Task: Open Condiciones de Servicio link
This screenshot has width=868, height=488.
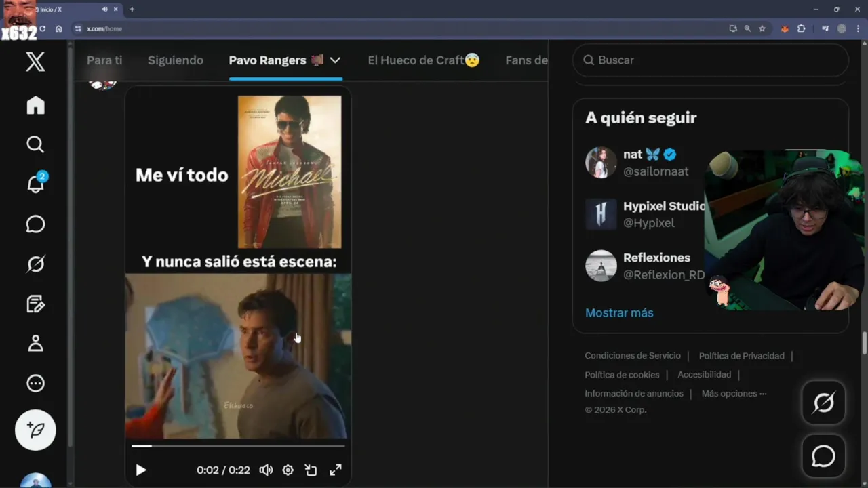Action: pyautogui.click(x=633, y=356)
